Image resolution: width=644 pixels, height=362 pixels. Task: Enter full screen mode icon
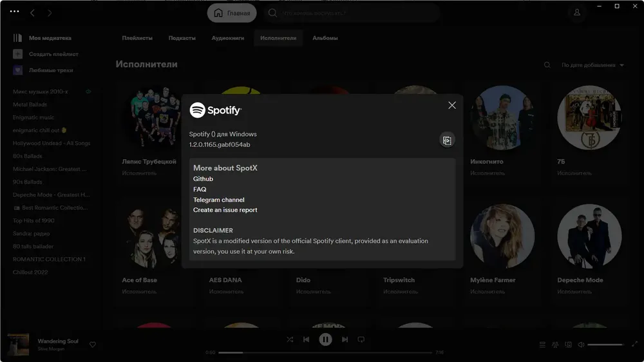(x=634, y=345)
